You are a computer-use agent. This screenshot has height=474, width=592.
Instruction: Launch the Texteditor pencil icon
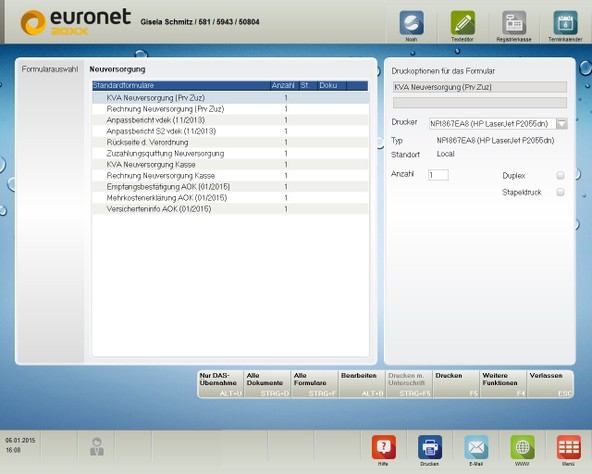[x=462, y=23]
